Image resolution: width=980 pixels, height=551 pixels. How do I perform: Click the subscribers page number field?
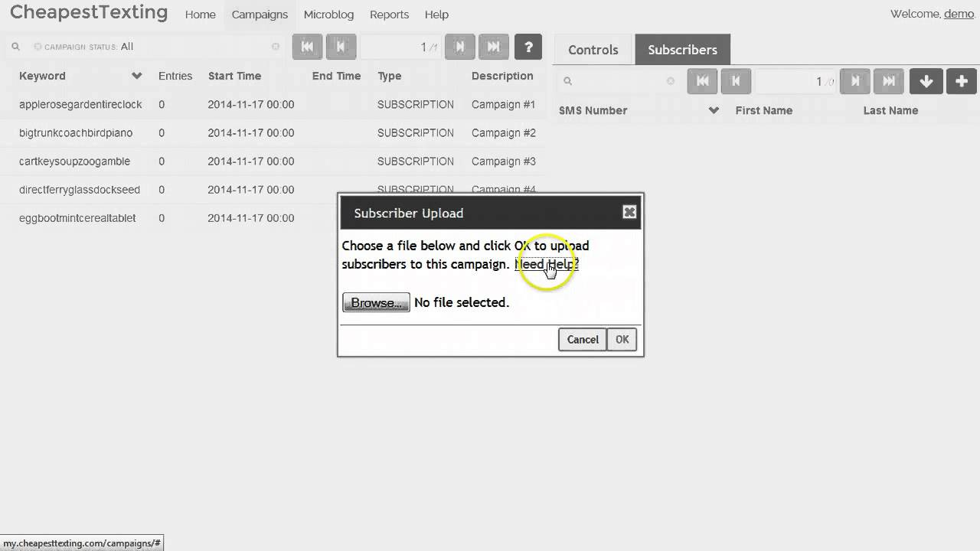796,81
